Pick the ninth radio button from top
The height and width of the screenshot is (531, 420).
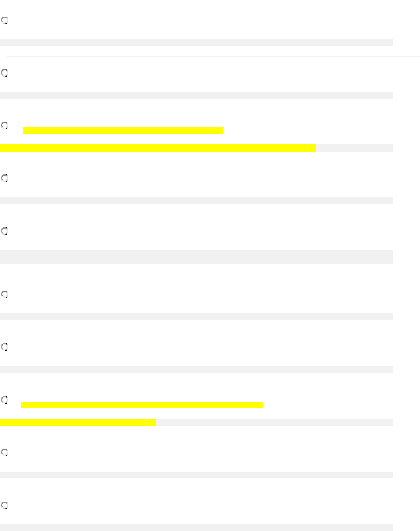pos(5,453)
